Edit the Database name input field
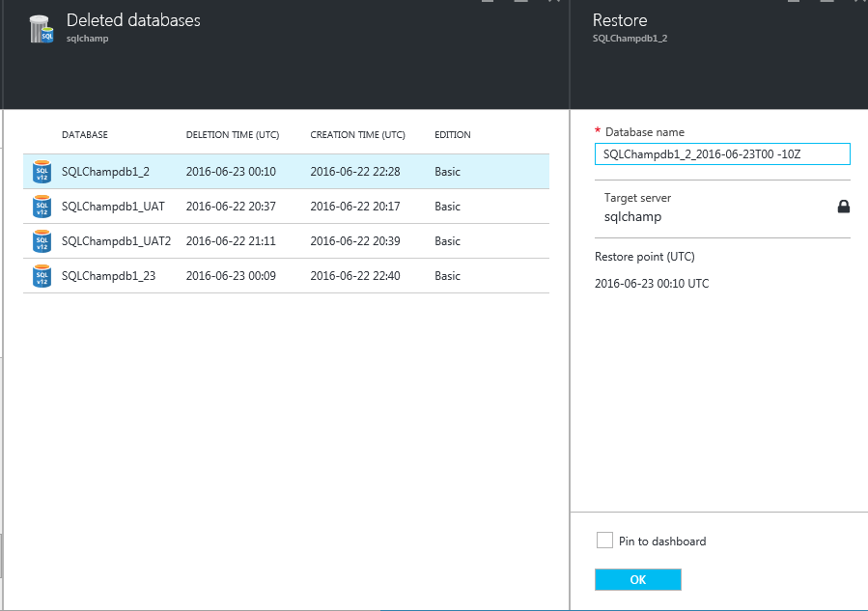 (x=722, y=153)
